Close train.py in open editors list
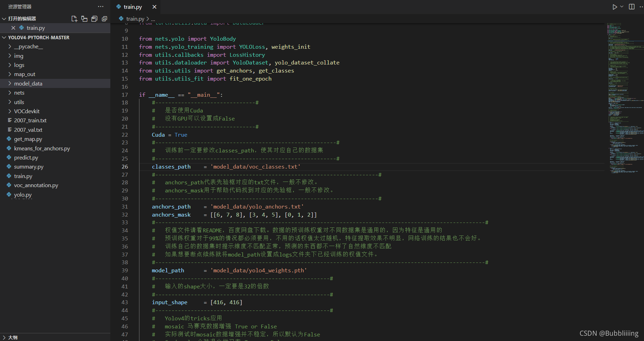The height and width of the screenshot is (341, 644). click(13, 28)
